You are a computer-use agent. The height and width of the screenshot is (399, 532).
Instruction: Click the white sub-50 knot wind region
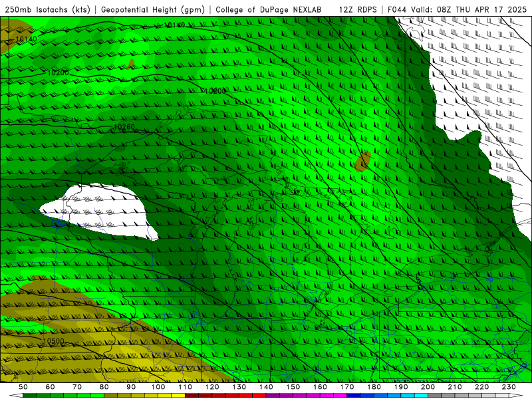pyautogui.click(x=98, y=212)
